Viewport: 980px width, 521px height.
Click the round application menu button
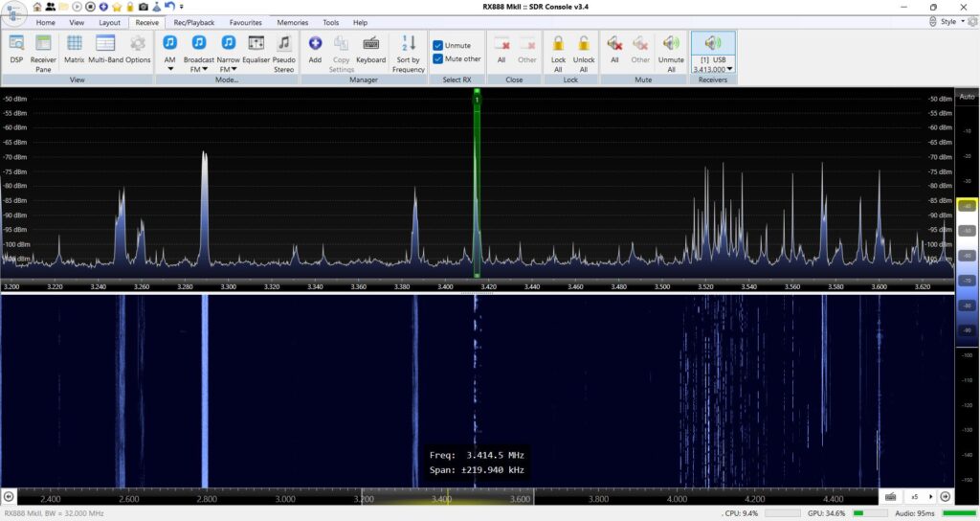coord(13,12)
